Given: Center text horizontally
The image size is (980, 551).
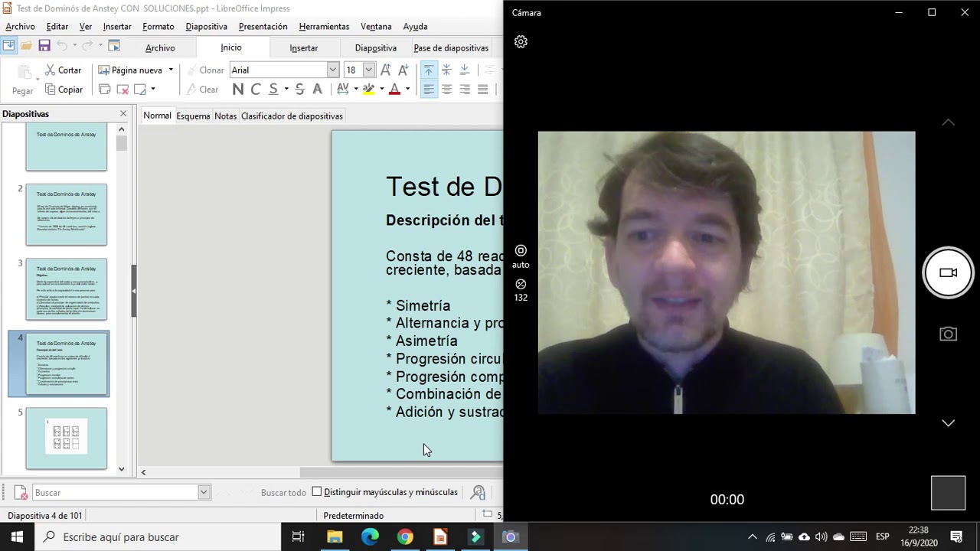Looking at the screenshot, I should 446,90.
